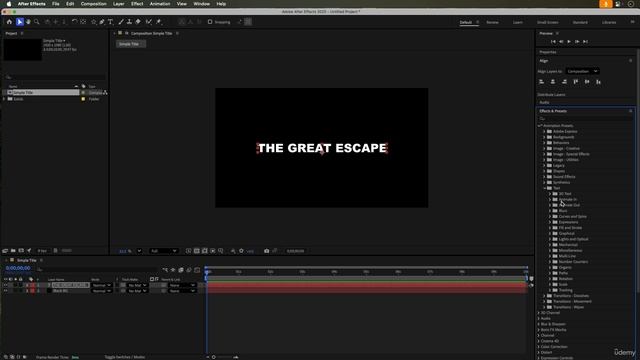
Task: Expand the Animate In folder
Action: click(x=550, y=200)
